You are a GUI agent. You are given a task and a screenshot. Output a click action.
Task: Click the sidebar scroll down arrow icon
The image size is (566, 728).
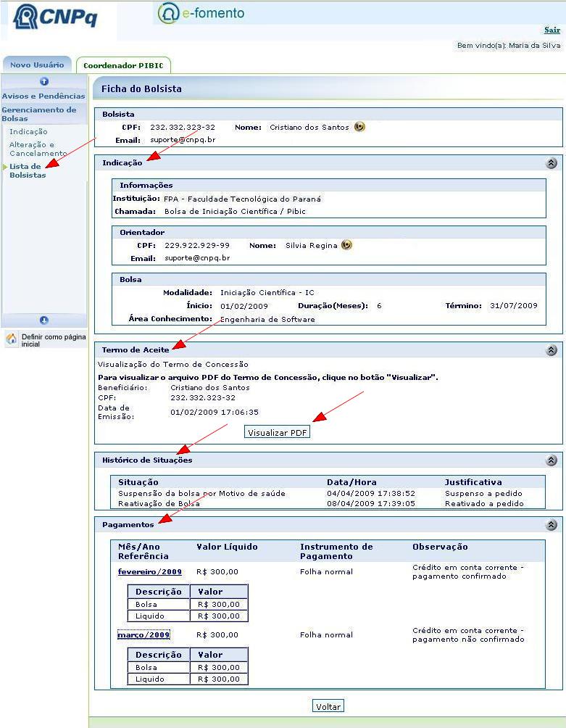point(44,320)
